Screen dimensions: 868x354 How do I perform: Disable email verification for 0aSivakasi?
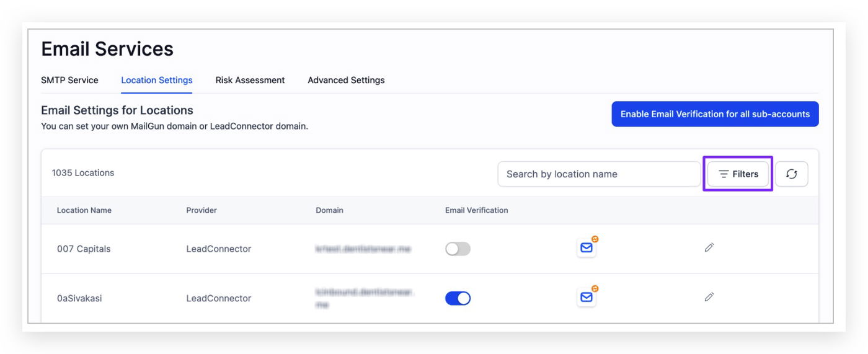tap(458, 298)
